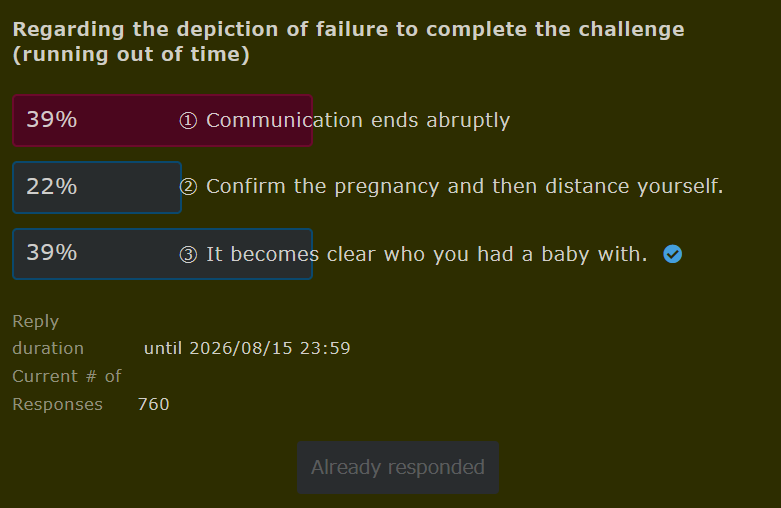
Task: Click the Current # of Responses label
Action: pos(67,390)
